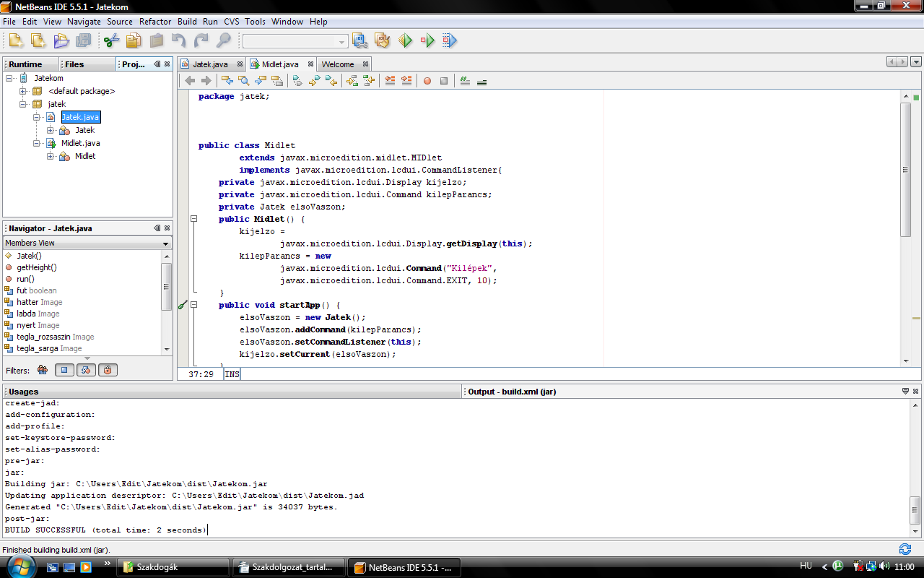The image size is (924, 578).
Task: Click the Copy toolbar icon
Action: [134, 41]
